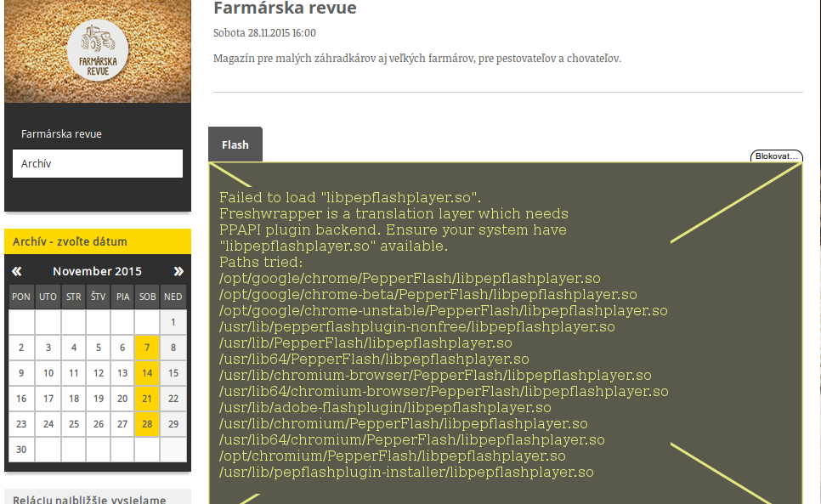The width and height of the screenshot is (821, 504).
Task: Click date 1 in the calendar
Action: click(173, 322)
